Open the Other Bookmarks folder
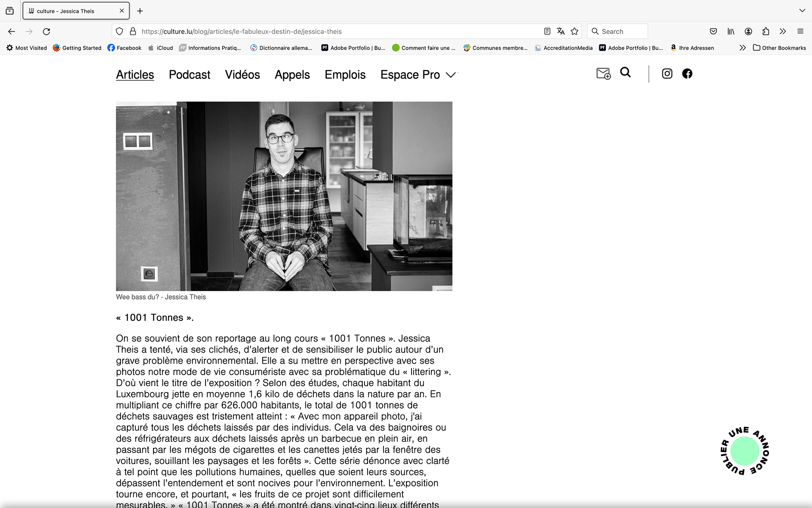 click(779, 48)
